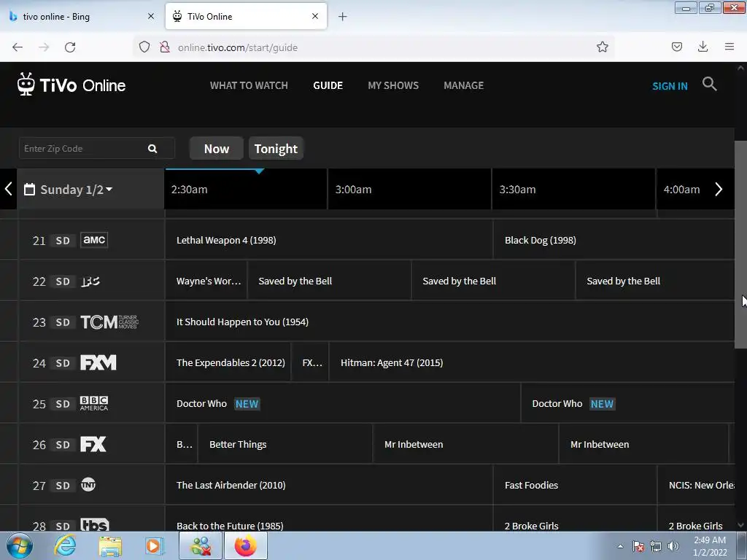The image size is (747, 560).
Task: Open It Should Happen to You listing
Action: click(449, 322)
